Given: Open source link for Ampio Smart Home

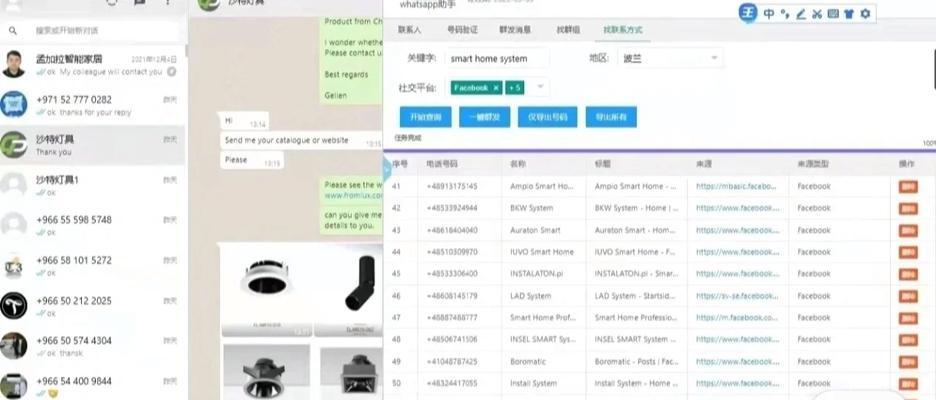Looking at the screenshot, I should click(x=737, y=187).
